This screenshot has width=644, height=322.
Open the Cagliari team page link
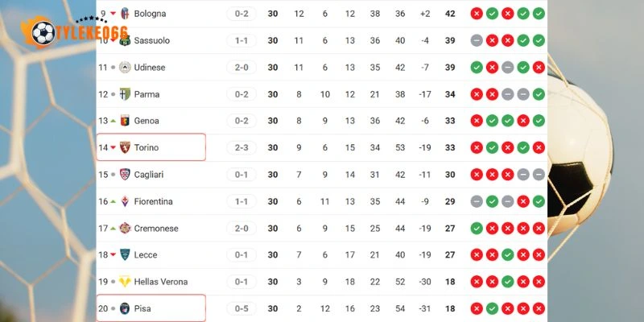(151, 175)
